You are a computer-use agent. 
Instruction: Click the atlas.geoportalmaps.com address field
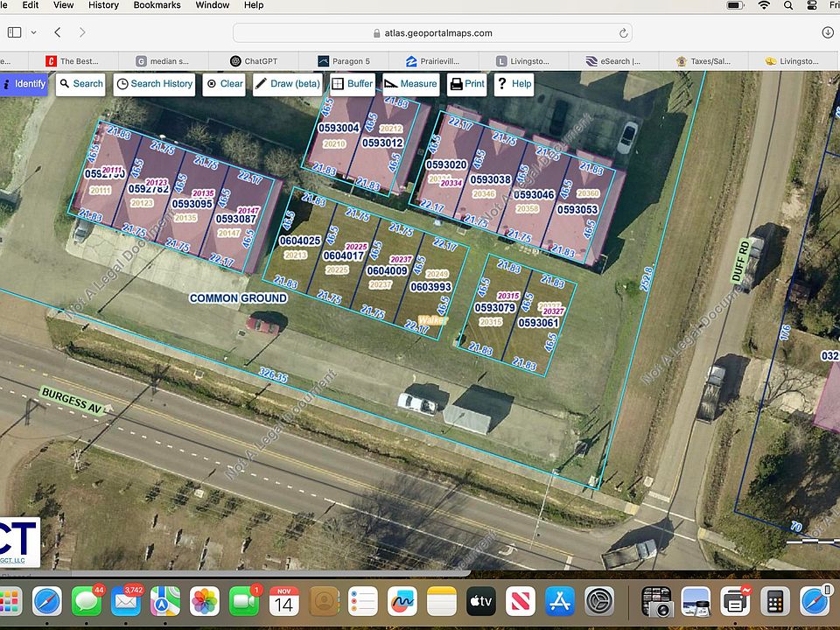(432, 33)
